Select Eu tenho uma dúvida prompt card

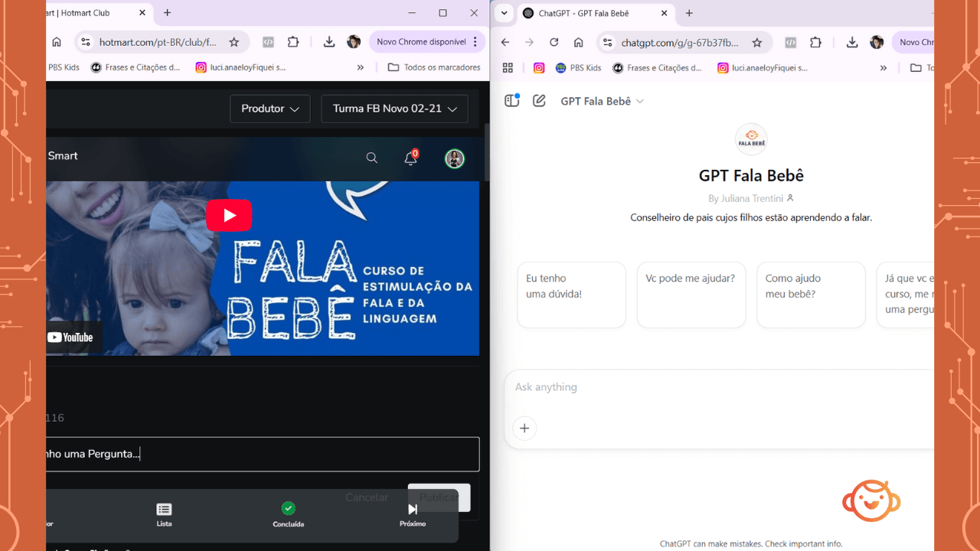pyautogui.click(x=571, y=295)
